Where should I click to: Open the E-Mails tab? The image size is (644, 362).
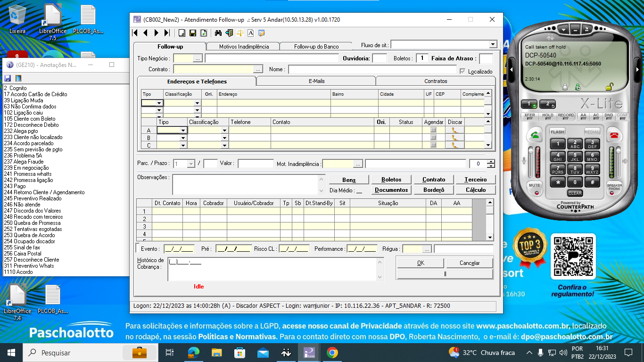pyautogui.click(x=316, y=81)
